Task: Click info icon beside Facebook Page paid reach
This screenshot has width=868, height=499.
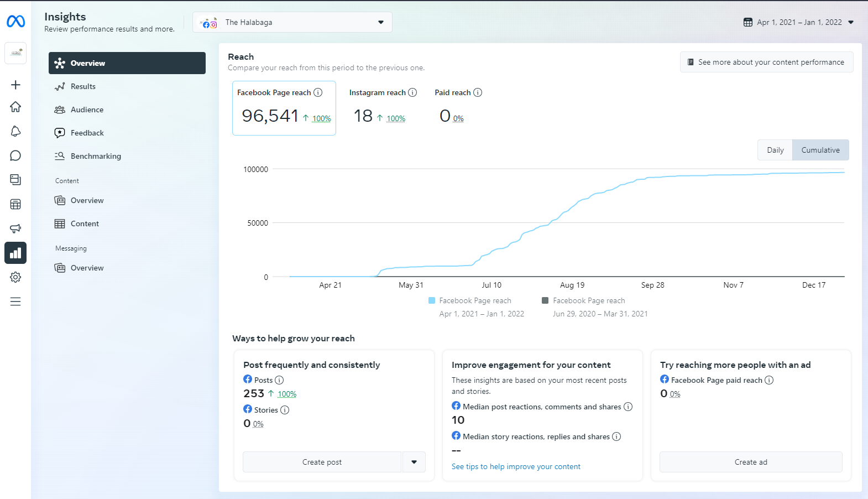Action: click(769, 380)
